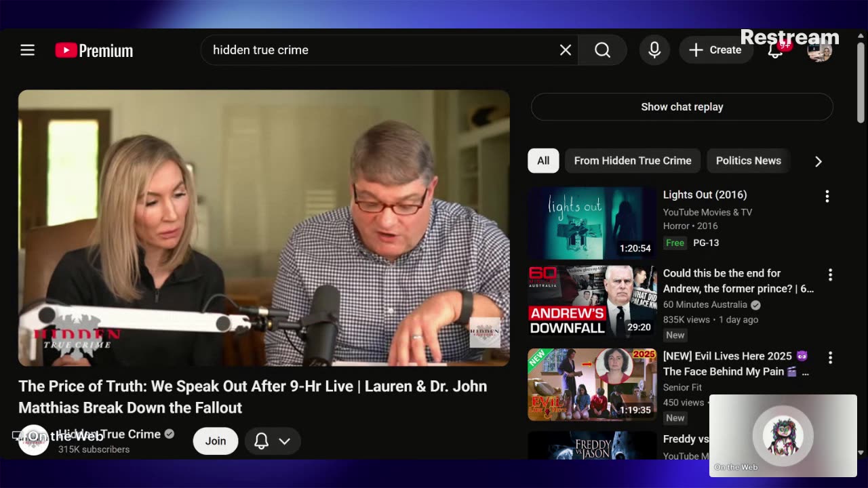Click the '315K subscribers' count
868x488 pixels.
(x=94, y=449)
